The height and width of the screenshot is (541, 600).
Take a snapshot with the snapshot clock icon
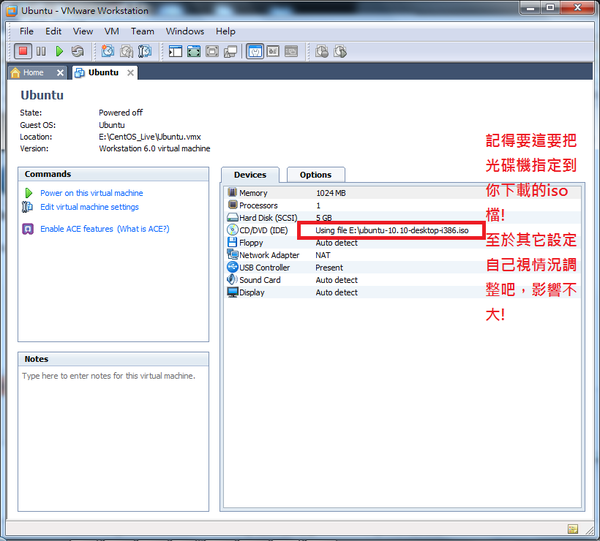(108, 51)
